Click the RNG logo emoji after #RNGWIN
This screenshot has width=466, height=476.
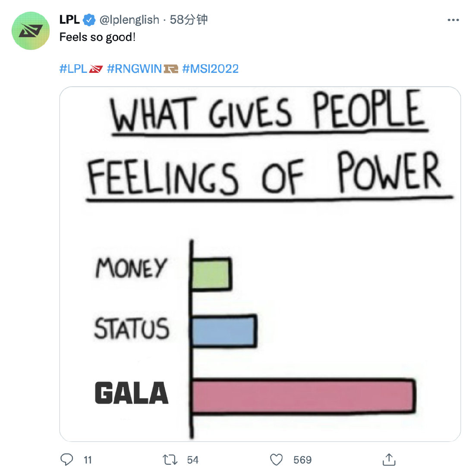pos(171,69)
